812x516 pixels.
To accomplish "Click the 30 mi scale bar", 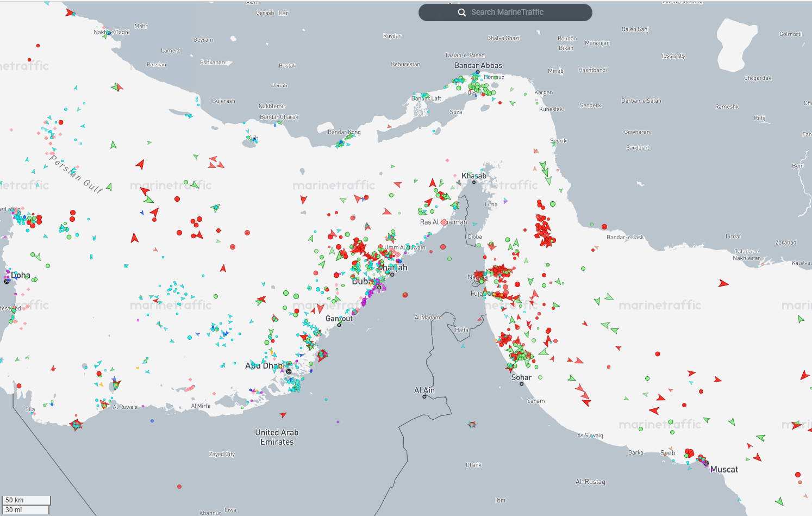I will pos(26,510).
